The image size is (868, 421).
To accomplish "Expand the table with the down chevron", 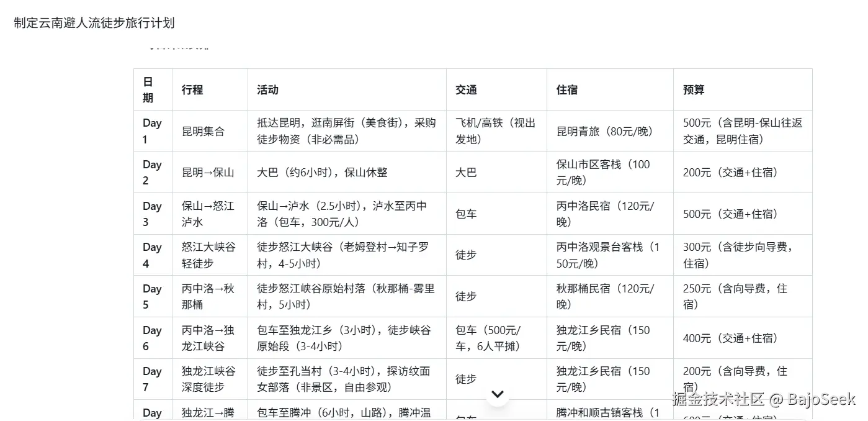I will (x=497, y=394).
